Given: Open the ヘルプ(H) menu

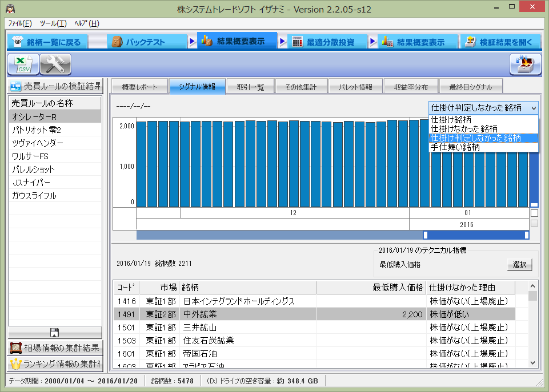Looking at the screenshot, I should point(87,23).
